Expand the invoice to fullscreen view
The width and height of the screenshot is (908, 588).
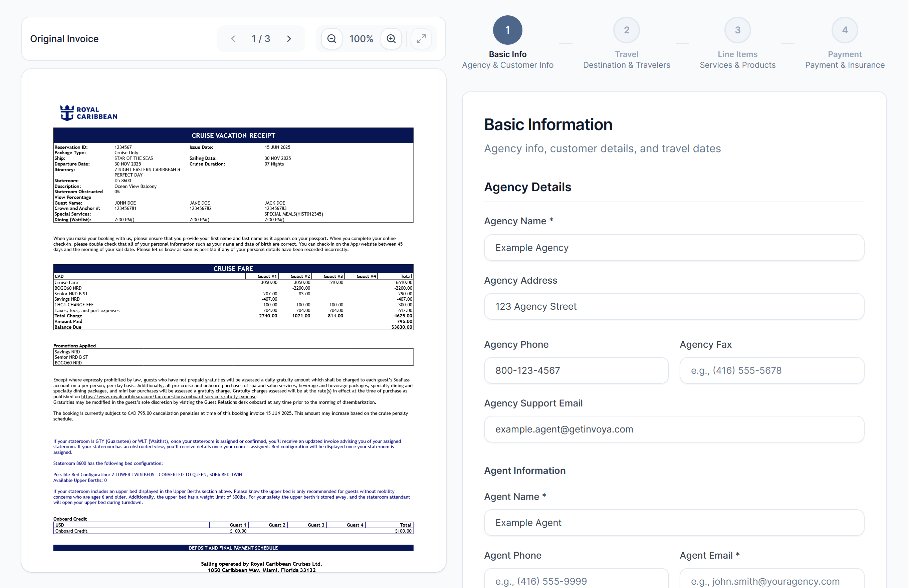[422, 38]
